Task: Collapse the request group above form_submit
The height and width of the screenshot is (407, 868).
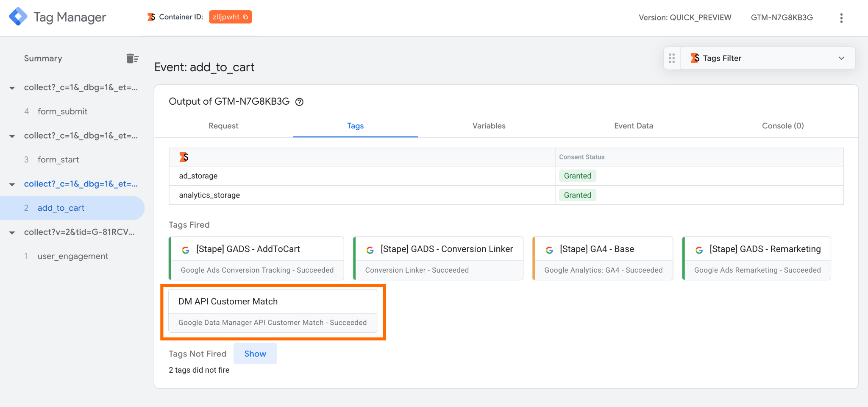Action: [12, 88]
